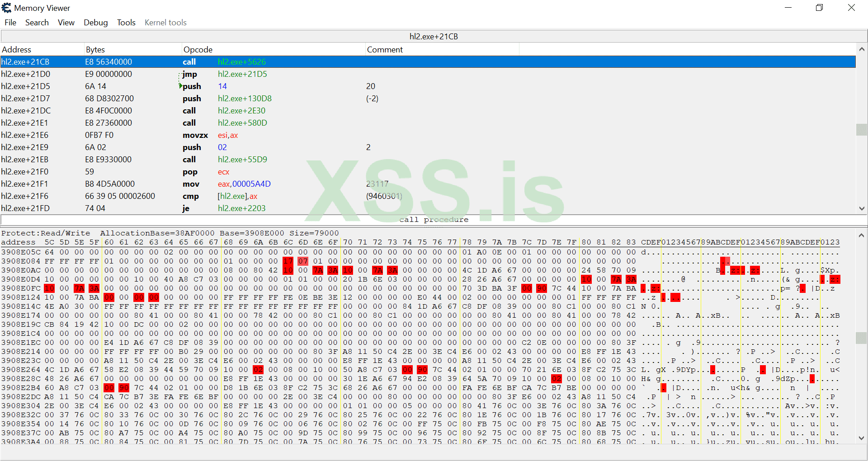
Task: Click the bytes E8 56340000
Action: coord(108,62)
